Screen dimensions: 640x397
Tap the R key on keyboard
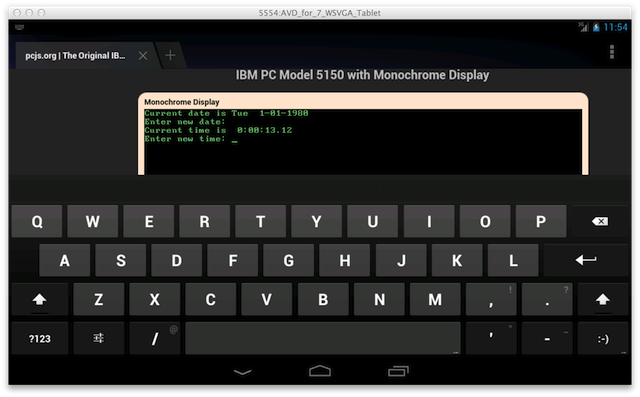click(x=204, y=222)
